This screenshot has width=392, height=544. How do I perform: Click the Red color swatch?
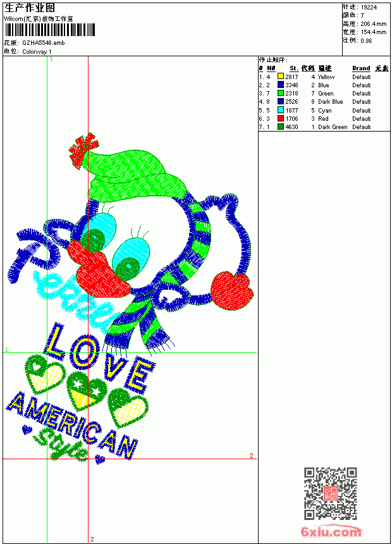(281, 118)
